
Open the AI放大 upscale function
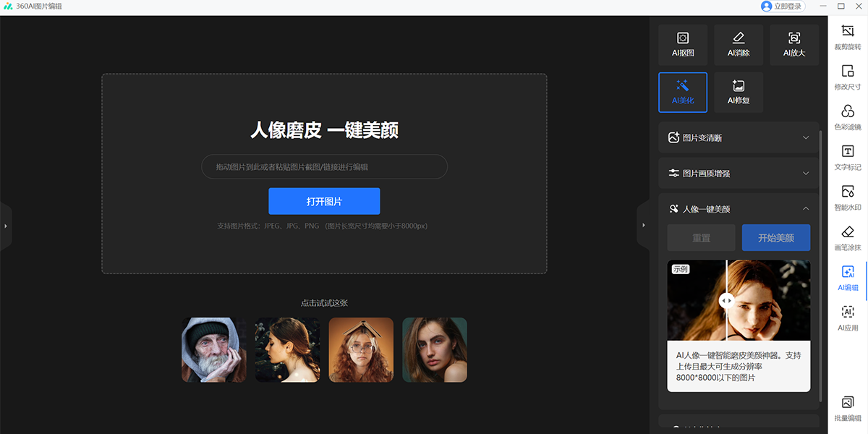click(793, 44)
